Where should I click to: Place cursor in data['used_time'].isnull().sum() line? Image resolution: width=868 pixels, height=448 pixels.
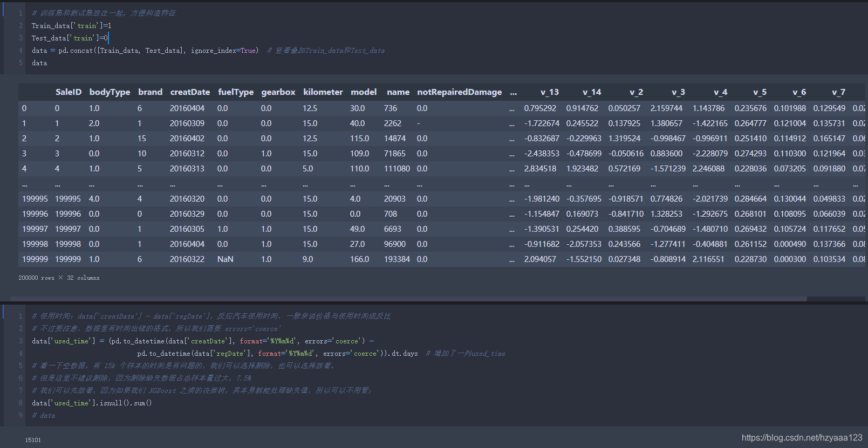(x=92, y=403)
